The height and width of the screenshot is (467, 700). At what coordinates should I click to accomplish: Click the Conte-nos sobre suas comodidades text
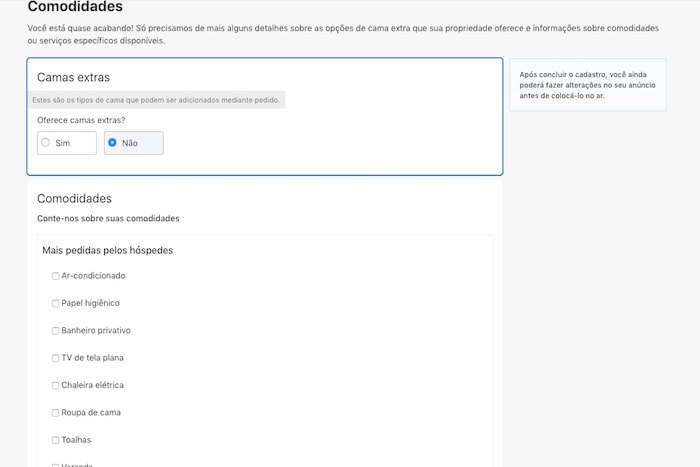[108, 218]
